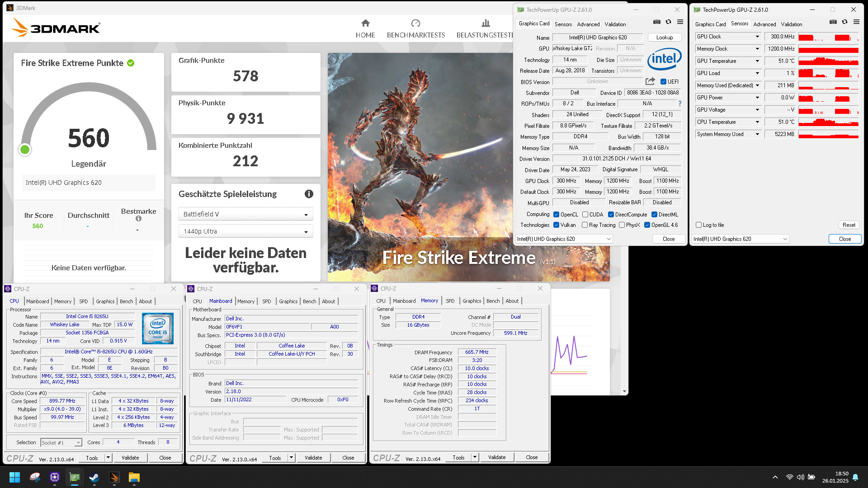Toggle the CUDA checkbox in GPU-Z

[x=585, y=215]
